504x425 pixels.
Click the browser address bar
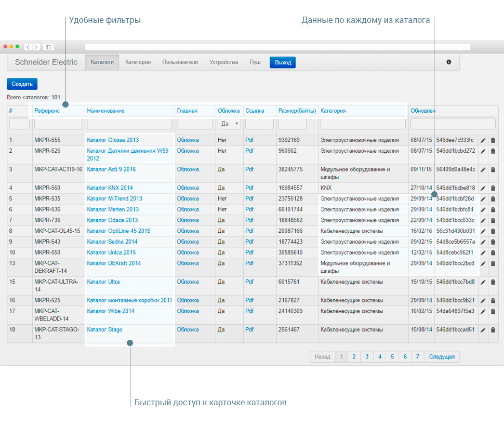(277, 47)
